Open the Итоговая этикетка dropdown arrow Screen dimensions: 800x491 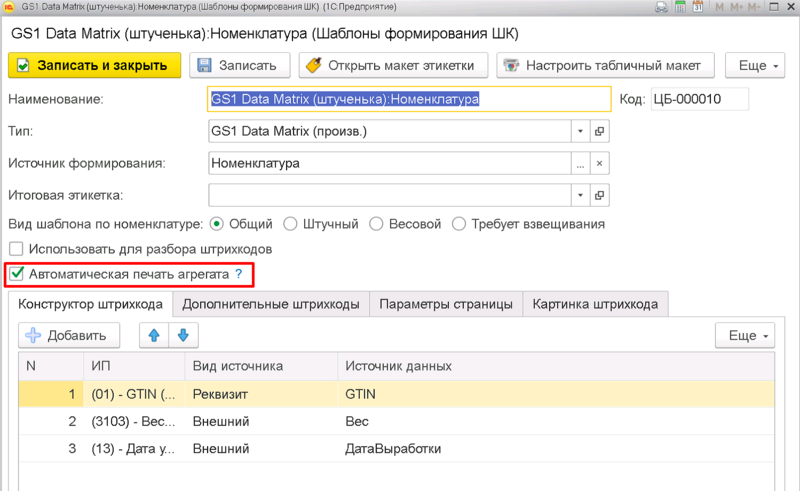point(580,195)
